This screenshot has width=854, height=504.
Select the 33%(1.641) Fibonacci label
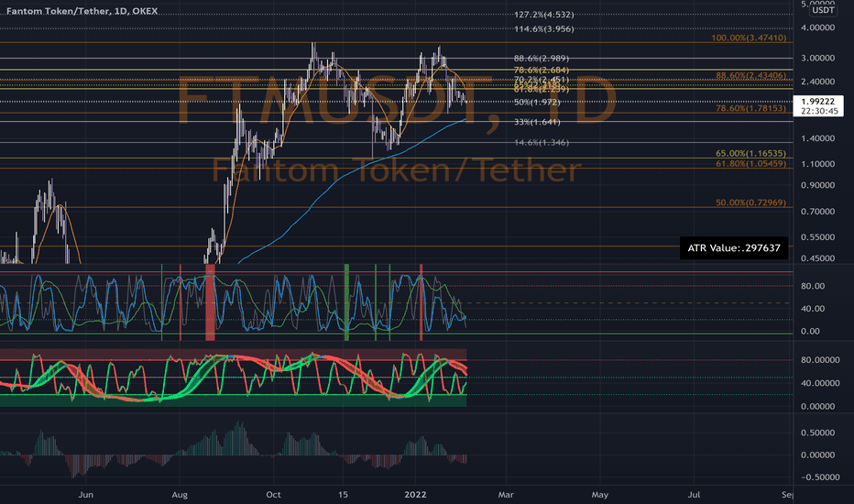click(x=536, y=122)
